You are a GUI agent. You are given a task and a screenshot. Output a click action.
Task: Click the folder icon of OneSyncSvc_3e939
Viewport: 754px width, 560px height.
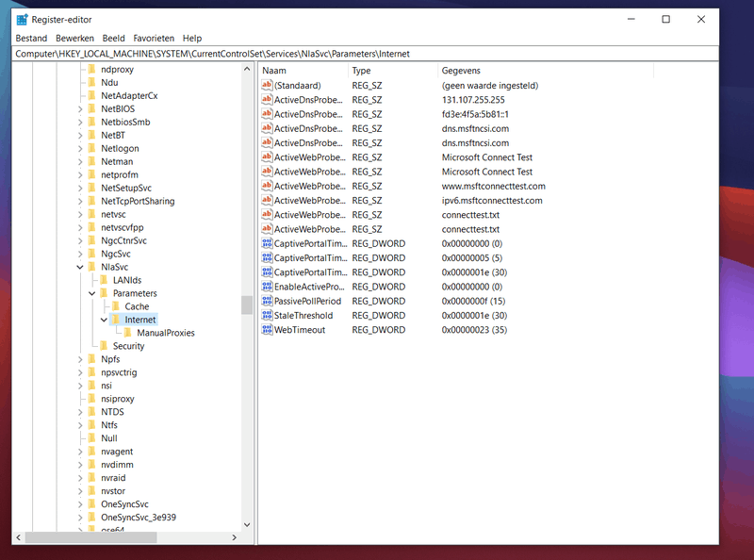(92, 517)
